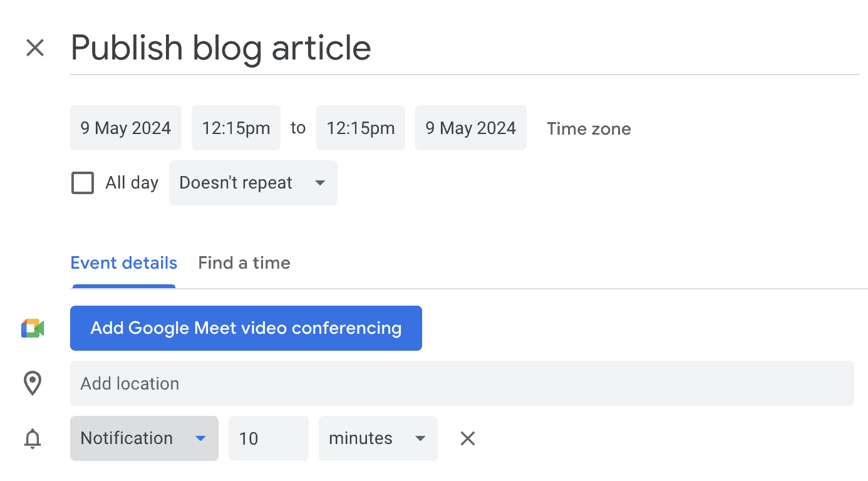Viewport: 868px width, 481px height.
Task: Change the end time 12:15pm
Action: click(x=361, y=128)
